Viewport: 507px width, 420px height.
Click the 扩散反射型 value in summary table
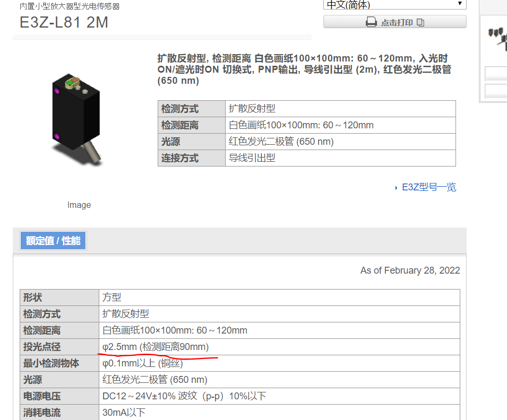click(252, 109)
